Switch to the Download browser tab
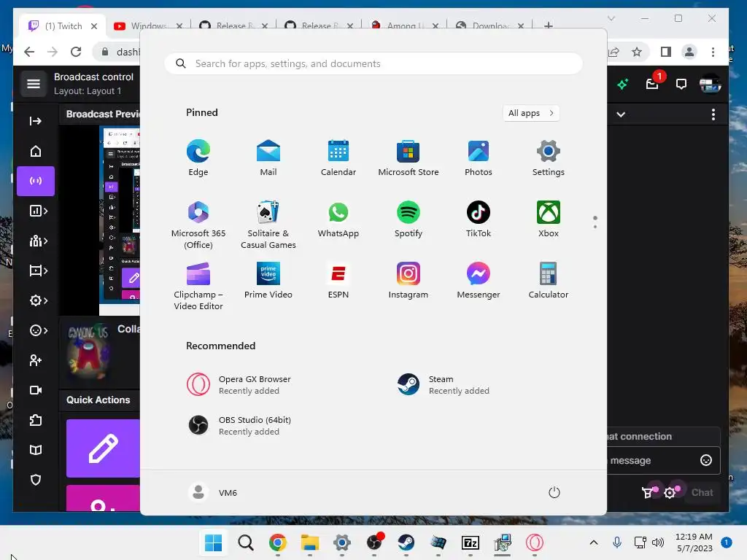The image size is (747, 560). [489, 26]
